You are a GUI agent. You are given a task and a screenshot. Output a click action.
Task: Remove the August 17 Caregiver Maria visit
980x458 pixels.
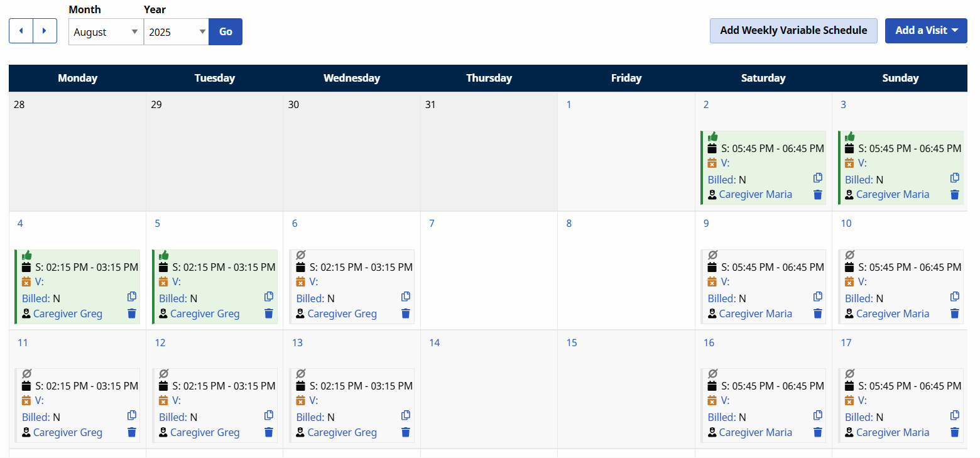click(954, 432)
